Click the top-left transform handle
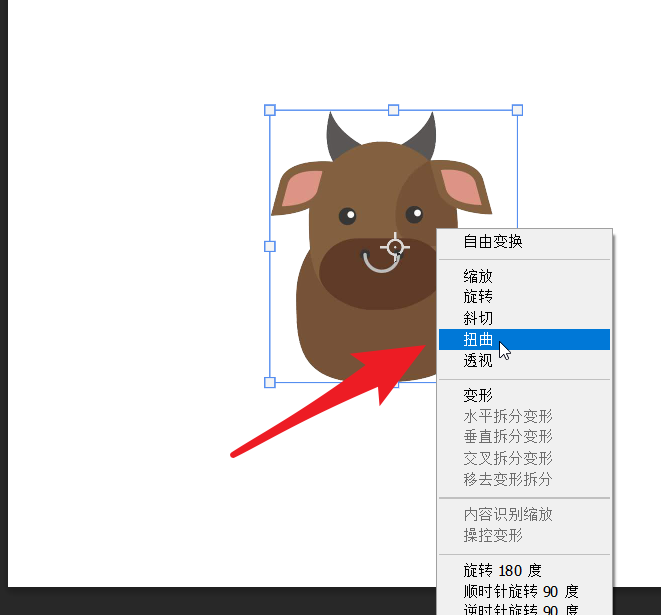This screenshot has height=615, width=661. coord(270,110)
